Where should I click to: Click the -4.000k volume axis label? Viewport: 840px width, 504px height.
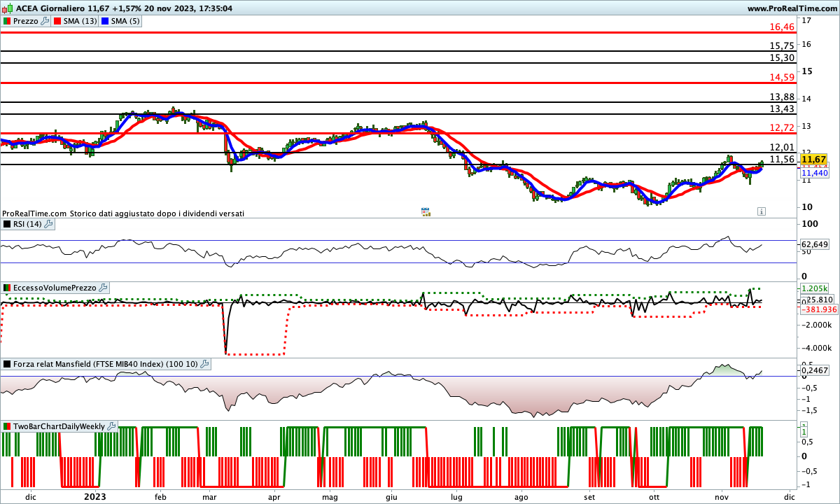coord(815,348)
